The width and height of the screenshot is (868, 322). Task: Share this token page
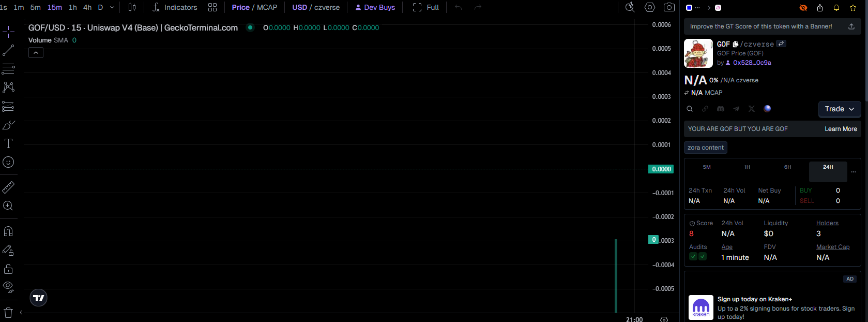(x=820, y=8)
